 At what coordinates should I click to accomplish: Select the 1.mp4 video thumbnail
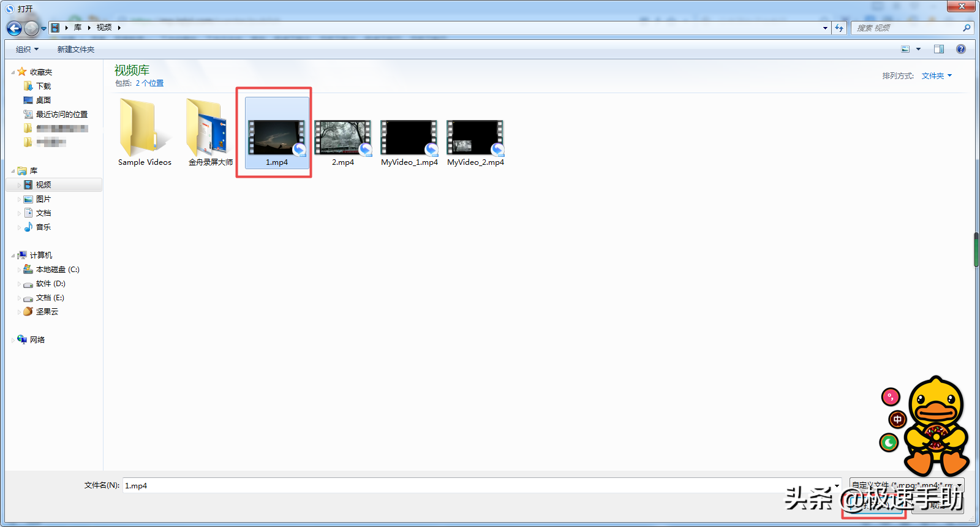277,133
